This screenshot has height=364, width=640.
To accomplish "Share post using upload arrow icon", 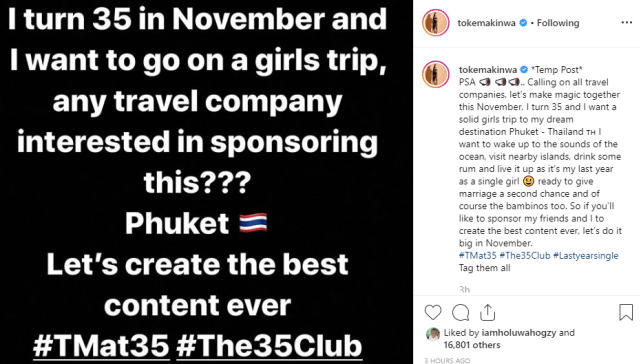I will [x=487, y=313].
